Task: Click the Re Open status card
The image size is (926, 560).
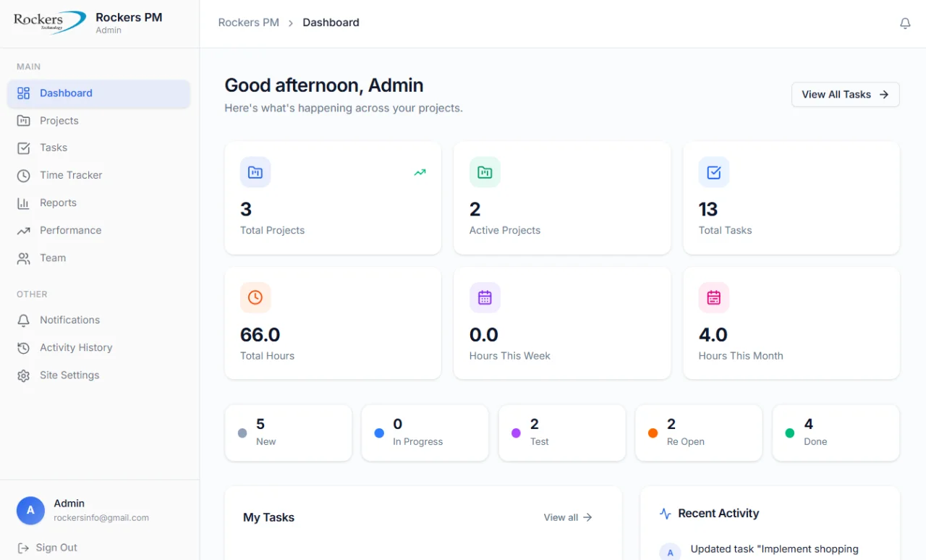Action: tap(699, 433)
